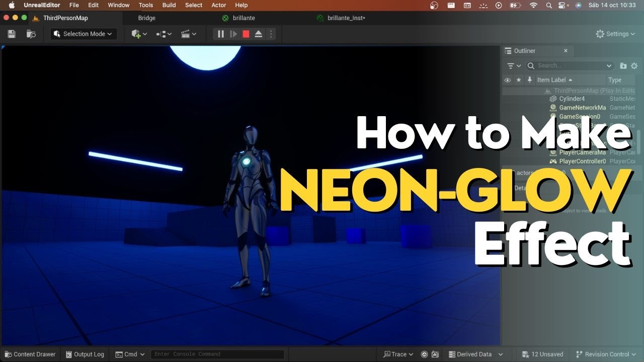Switch to the Bridge tab

click(147, 18)
